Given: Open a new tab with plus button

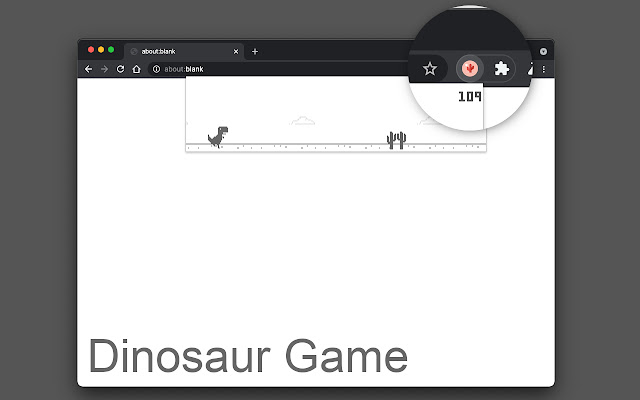Looking at the screenshot, I should tap(255, 51).
